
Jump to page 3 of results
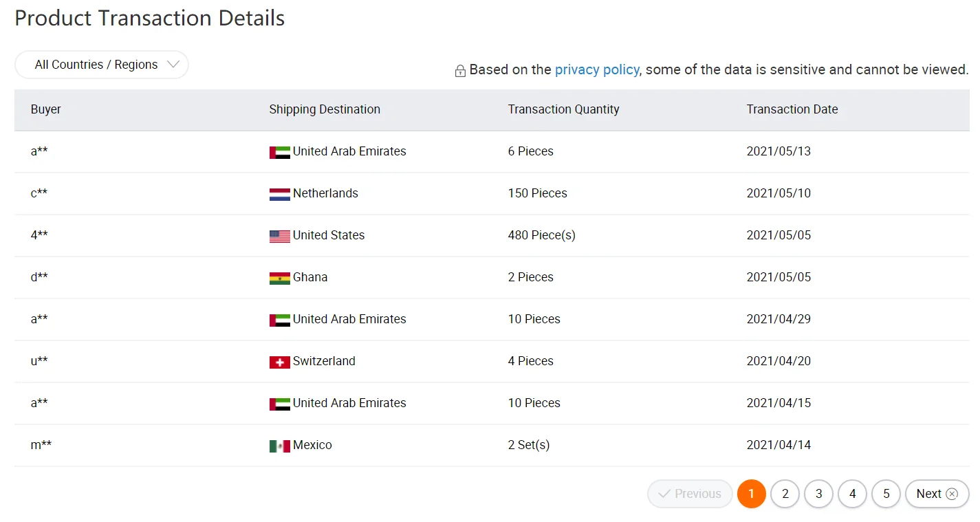[818, 494]
